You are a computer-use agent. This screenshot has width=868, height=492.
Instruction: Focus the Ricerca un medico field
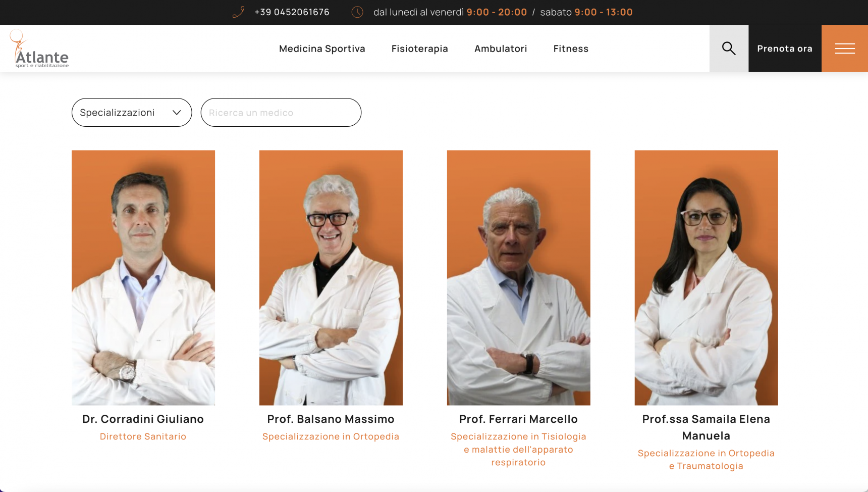(x=281, y=112)
